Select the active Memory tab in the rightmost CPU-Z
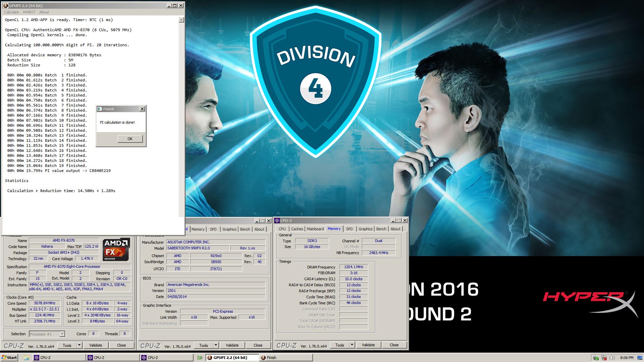The width and height of the screenshot is (644, 362). point(334,229)
